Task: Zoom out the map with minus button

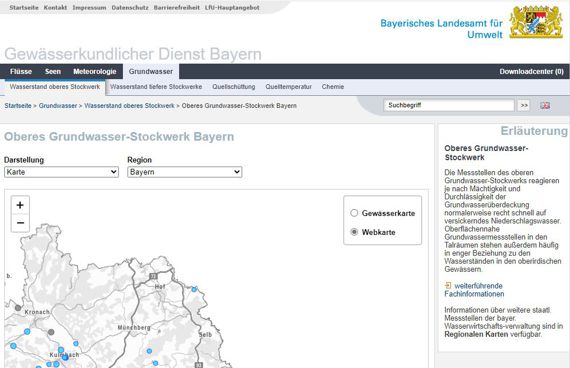Action: tap(20, 223)
